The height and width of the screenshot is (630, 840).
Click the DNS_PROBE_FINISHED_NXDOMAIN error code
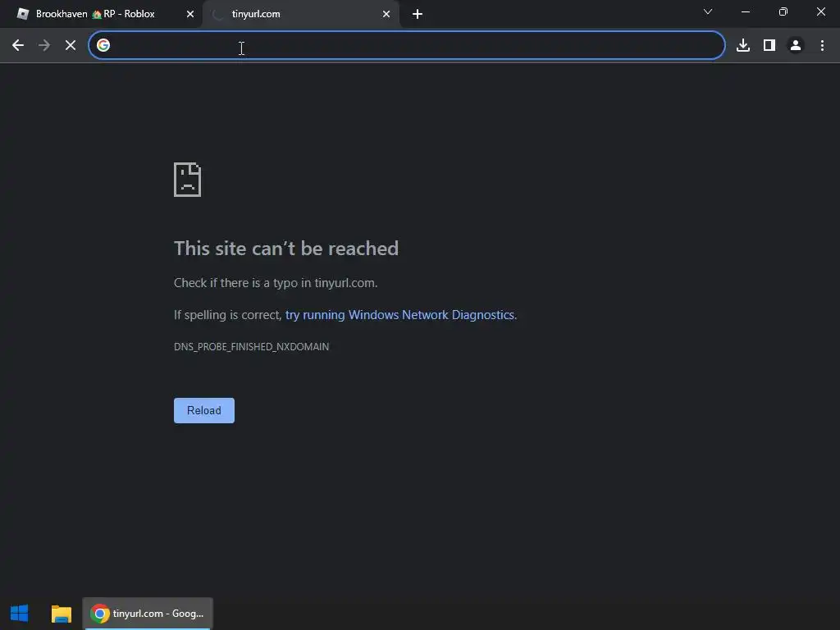[x=251, y=347]
